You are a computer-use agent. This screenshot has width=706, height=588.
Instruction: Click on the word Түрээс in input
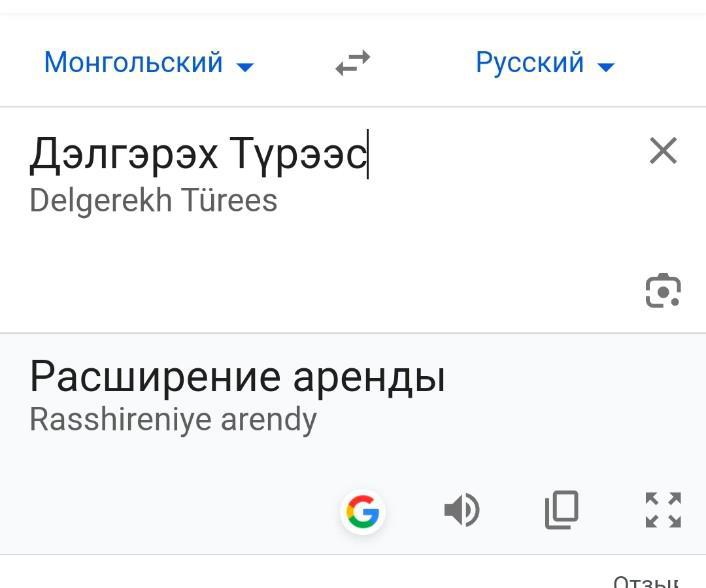pyautogui.click(x=299, y=155)
